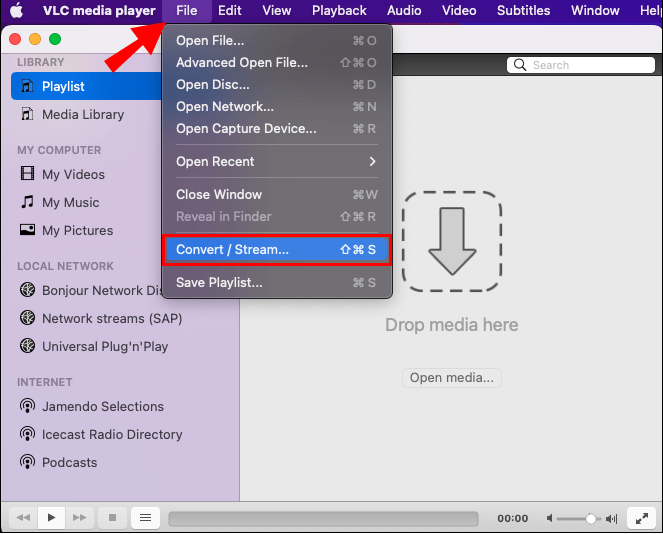Click the My Music note icon

(27, 202)
